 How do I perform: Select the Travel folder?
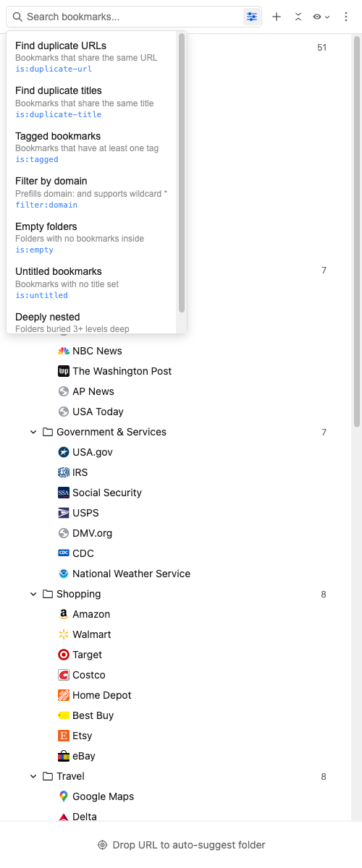pos(70,776)
